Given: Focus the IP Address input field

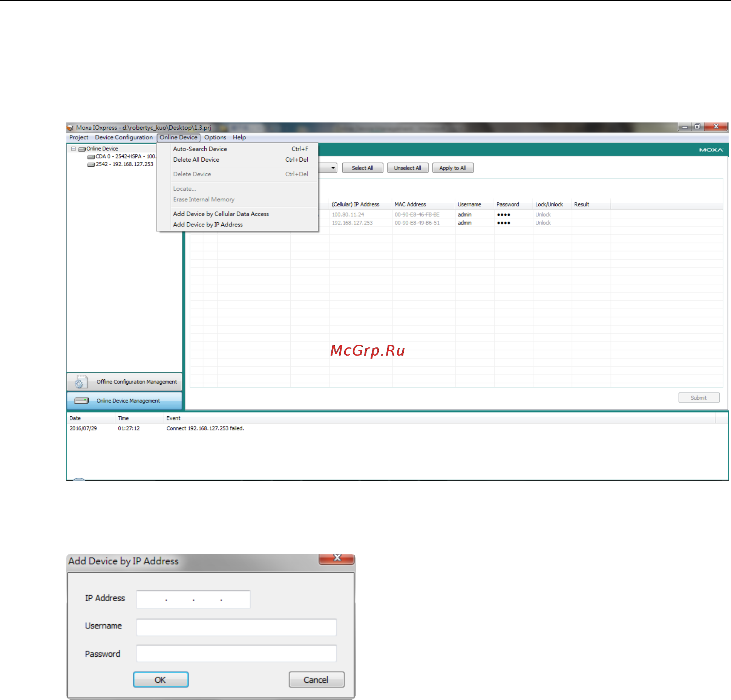Looking at the screenshot, I should tap(193, 599).
